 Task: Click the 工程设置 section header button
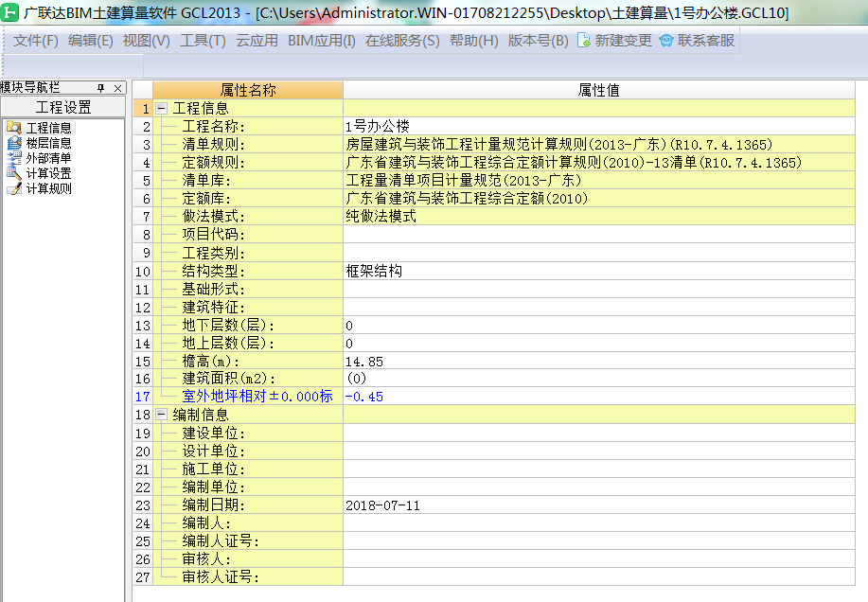[63, 107]
